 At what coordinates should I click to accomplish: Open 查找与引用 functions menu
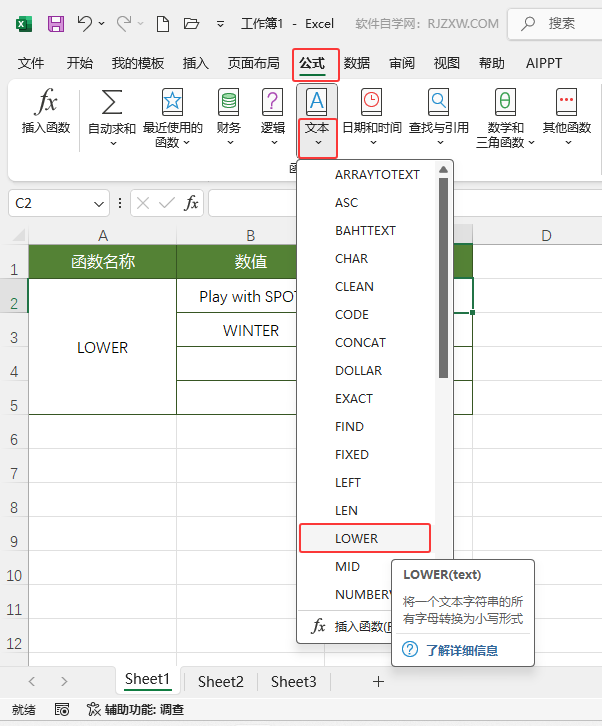pos(439,118)
